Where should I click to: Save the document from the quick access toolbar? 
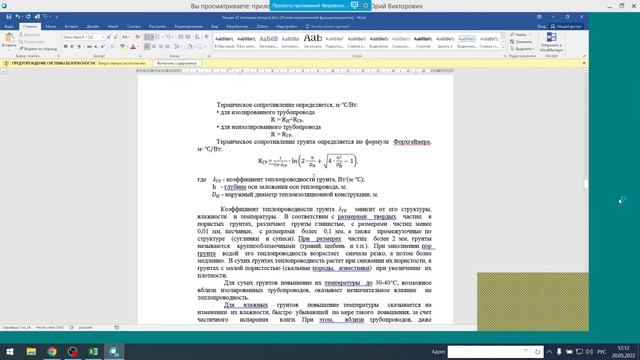coord(9,17)
